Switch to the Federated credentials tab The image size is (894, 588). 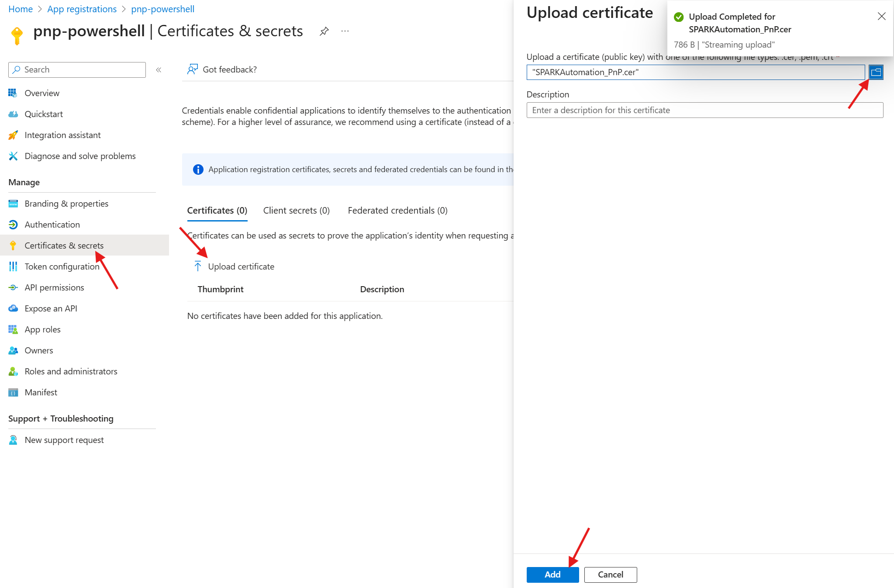397,211
